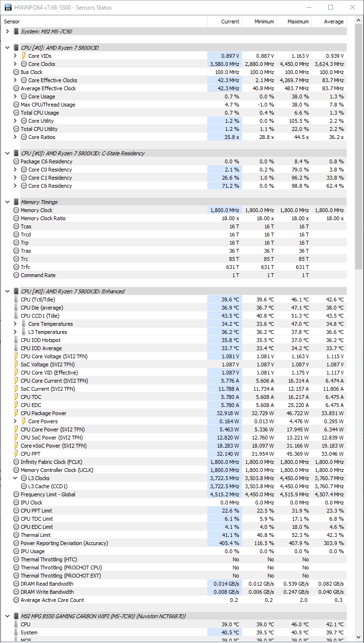
Task: Click the clock icon of Bus Clock
Action: [x=16, y=72]
